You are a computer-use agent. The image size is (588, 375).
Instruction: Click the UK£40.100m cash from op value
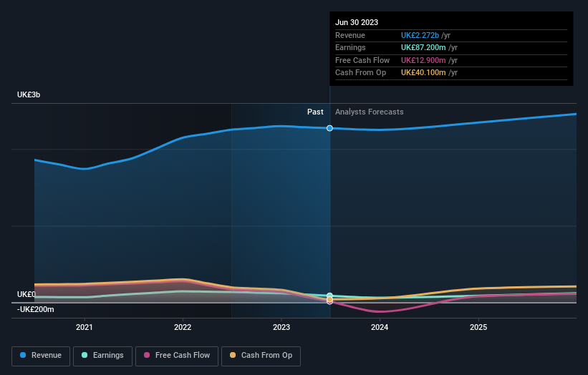tap(423, 73)
